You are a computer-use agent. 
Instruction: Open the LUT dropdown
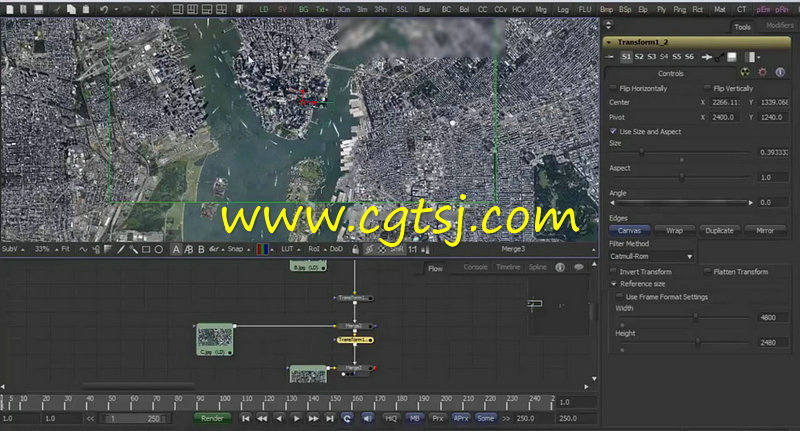291,249
